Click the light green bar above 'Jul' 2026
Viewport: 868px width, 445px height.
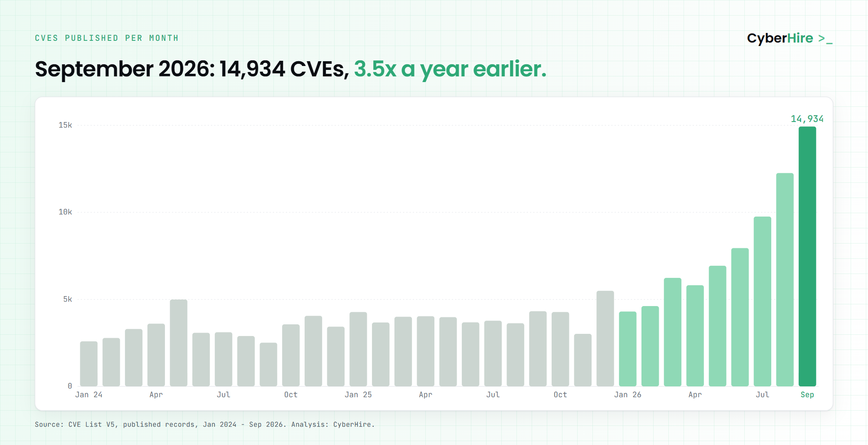pos(763,301)
